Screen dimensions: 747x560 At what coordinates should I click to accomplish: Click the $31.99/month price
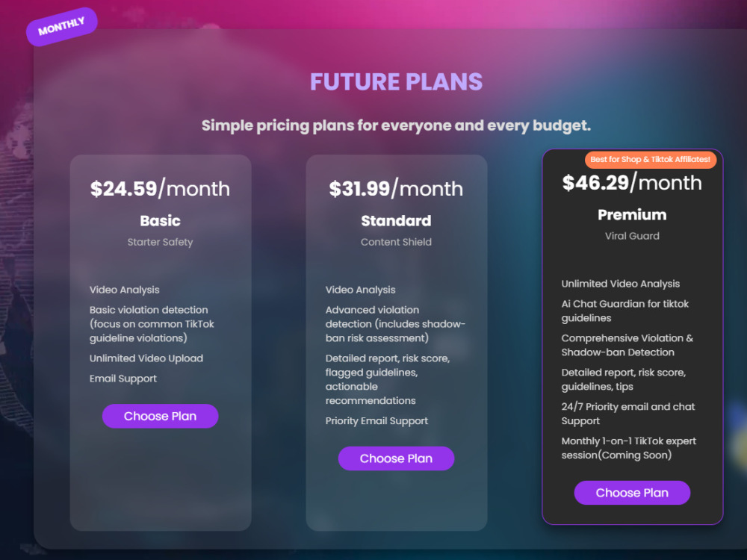pyautogui.click(x=396, y=189)
